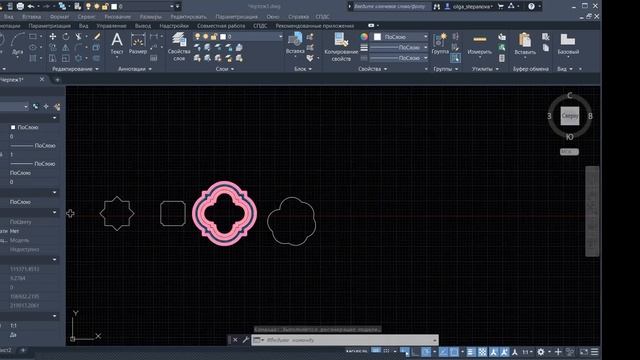Switch to the Параметризация ribbon tab

point(49,26)
